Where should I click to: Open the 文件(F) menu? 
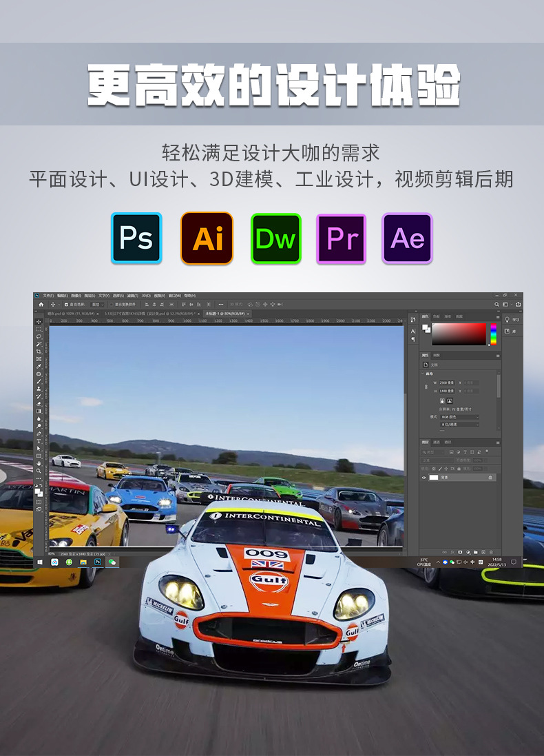tap(49, 296)
